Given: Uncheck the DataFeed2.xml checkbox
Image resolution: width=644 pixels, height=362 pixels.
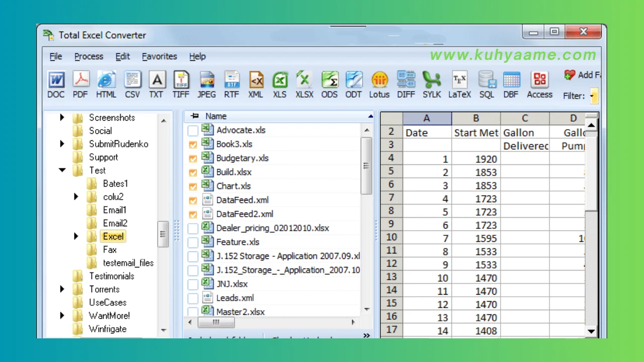Looking at the screenshot, I should (193, 215).
